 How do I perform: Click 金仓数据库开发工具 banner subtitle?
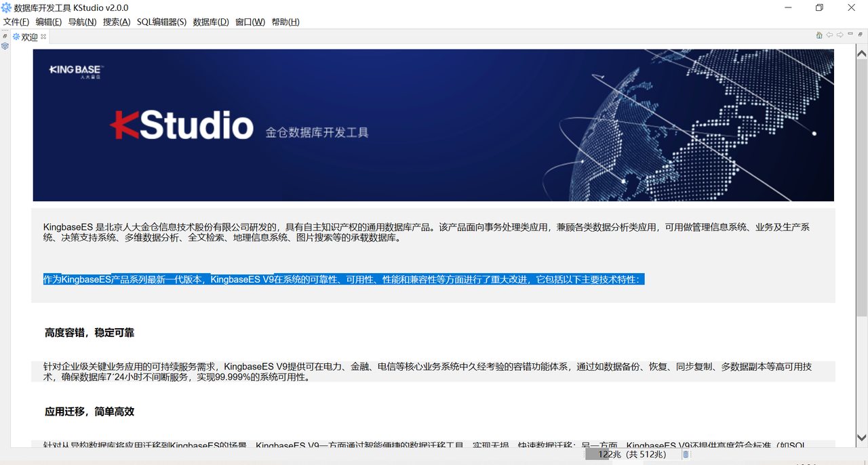(317, 132)
